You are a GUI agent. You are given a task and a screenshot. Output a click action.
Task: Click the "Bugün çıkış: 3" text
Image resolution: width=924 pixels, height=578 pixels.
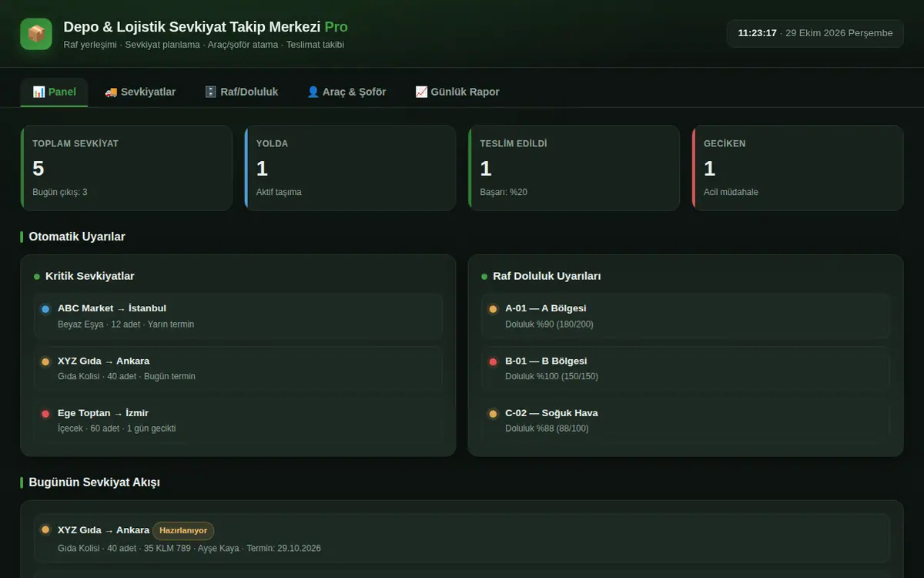click(59, 192)
